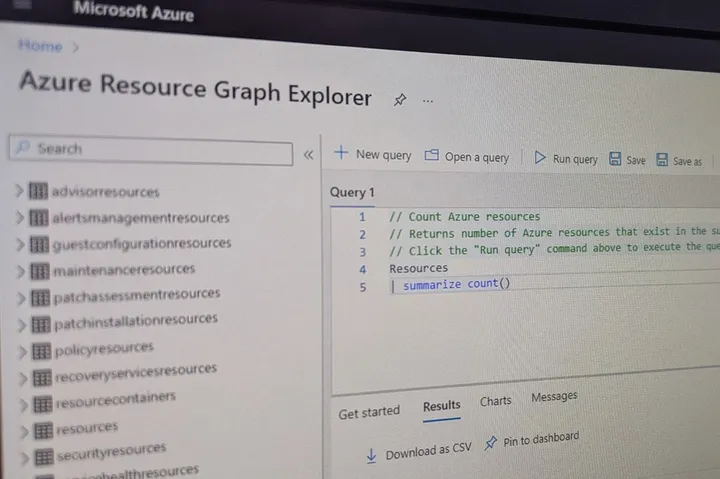Screen dimensions: 720x479
Task: Switch to the Results tab
Action: pos(442,406)
